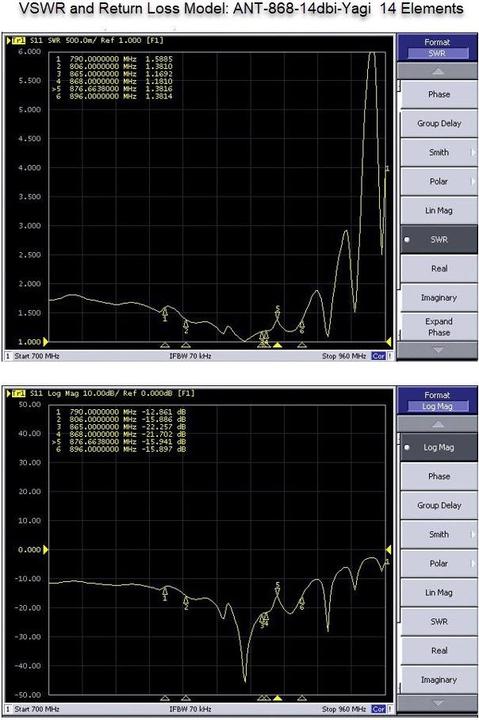
Task: Click the yellow reference arrow at 0.000 dB
Action: coord(45,549)
